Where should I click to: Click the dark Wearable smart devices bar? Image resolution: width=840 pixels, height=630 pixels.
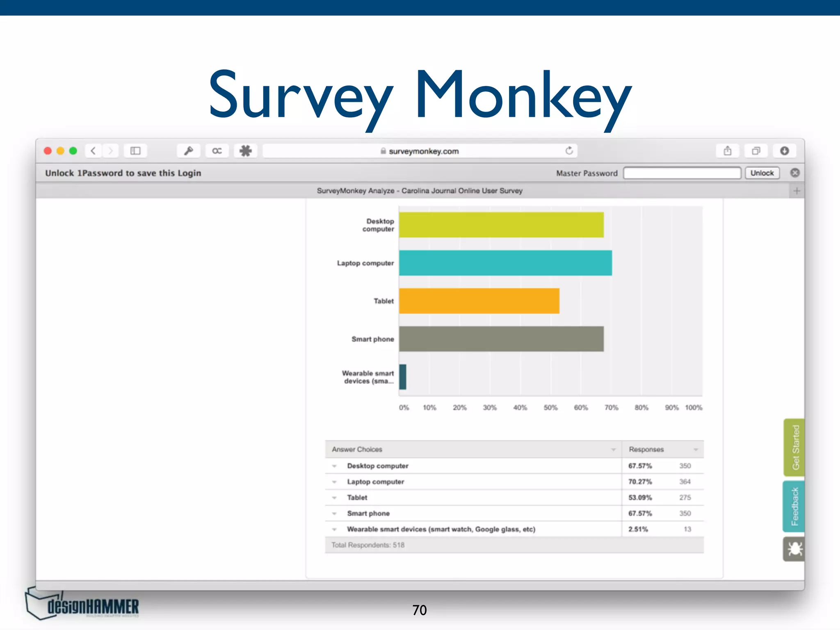[403, 377]
